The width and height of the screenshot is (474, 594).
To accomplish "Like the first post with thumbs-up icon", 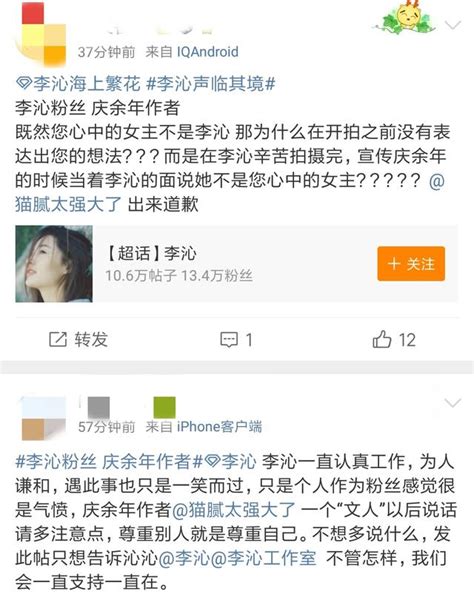I will (382, 339).
